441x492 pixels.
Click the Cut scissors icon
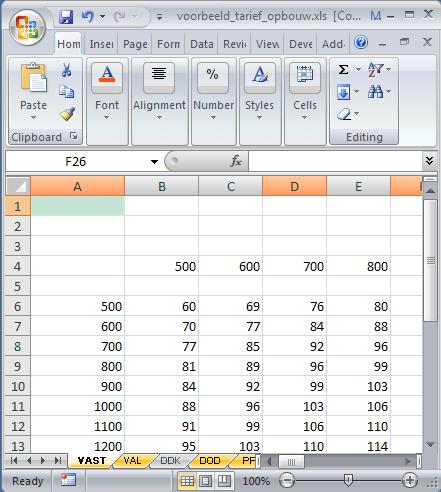(67, 70)
